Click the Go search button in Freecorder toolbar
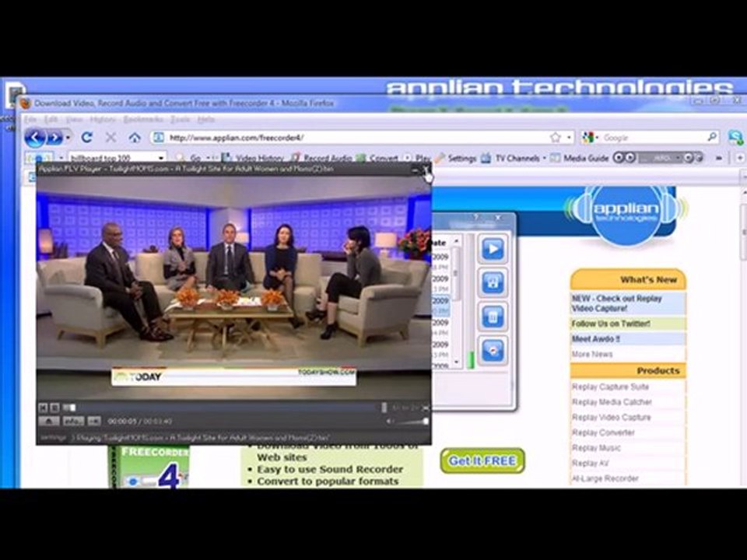The width and height of the screenshot is (747, 560). tap(190, 158)
